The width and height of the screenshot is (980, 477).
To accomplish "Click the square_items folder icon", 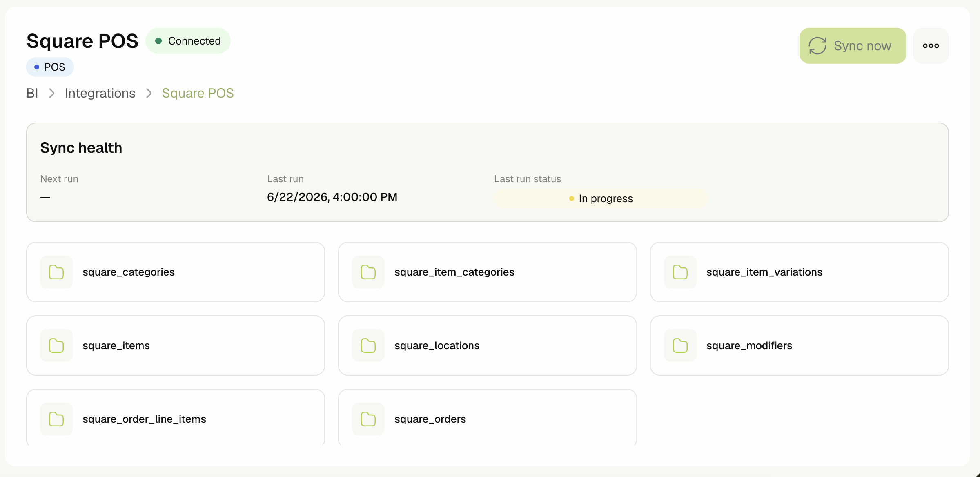I will coord(56,345).
